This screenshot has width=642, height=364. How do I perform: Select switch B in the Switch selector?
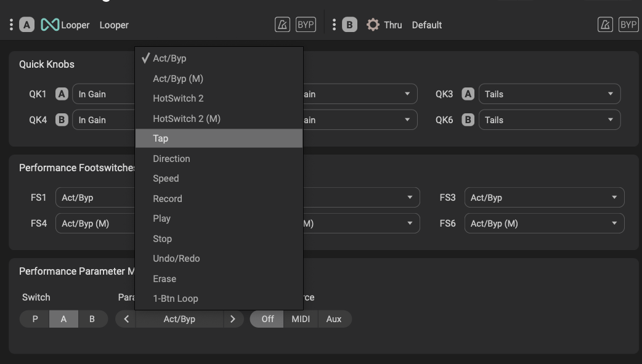click(x=92, y=319)
